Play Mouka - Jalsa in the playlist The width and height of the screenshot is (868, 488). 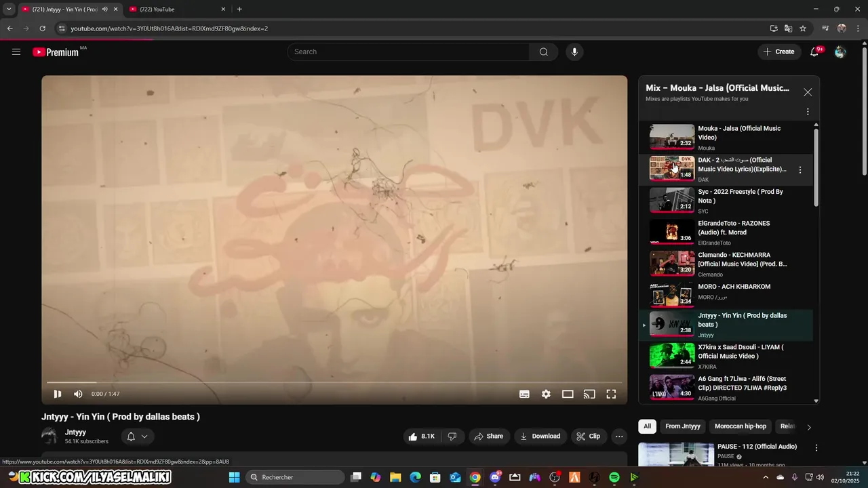point(726,138)
